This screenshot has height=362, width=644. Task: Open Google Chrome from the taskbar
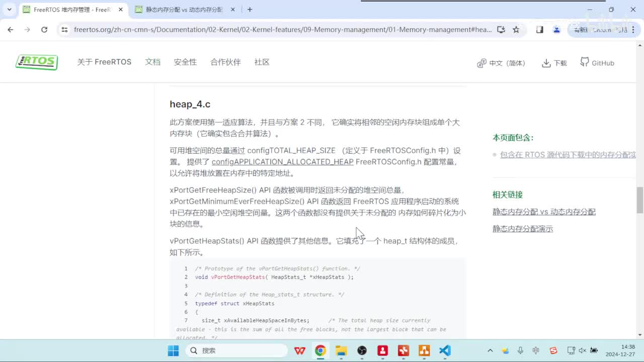[x=320, y=350]
